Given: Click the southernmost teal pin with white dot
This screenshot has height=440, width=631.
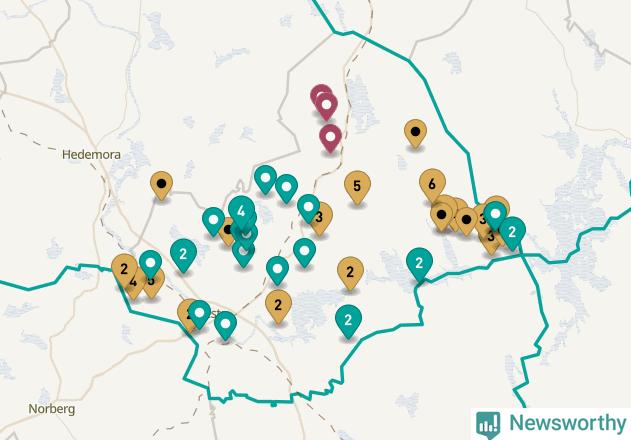Looking at the screenshot, I should click(x=225, y=324).
